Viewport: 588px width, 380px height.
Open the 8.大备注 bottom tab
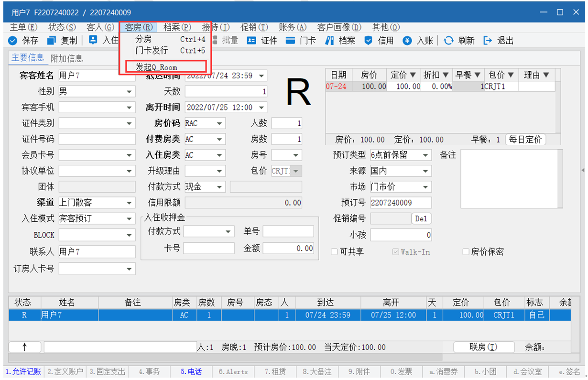(317, 371)
